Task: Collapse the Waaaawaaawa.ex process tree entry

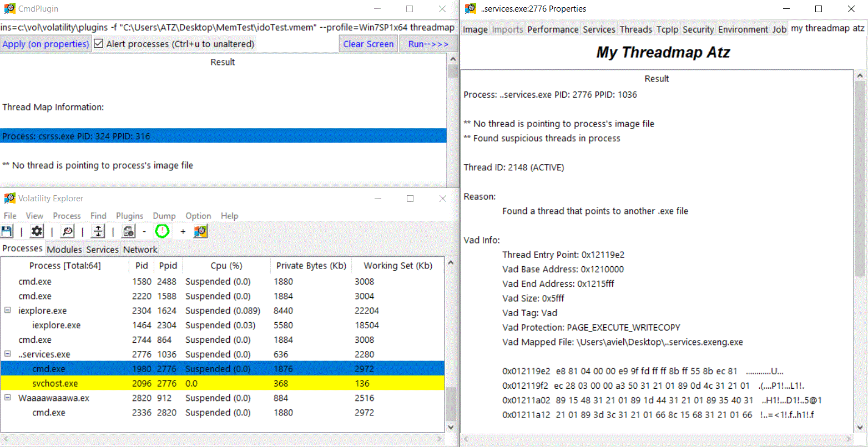Action: [7, 398]
